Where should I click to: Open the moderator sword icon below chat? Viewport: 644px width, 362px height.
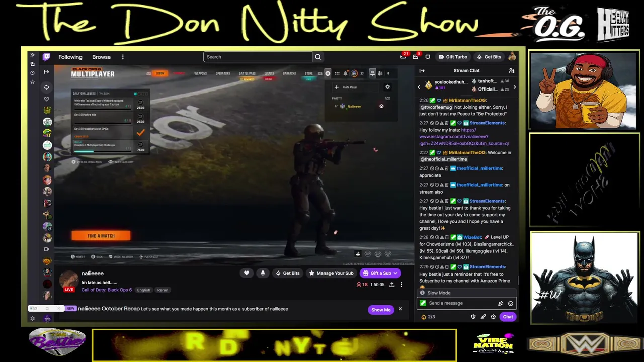483,317
